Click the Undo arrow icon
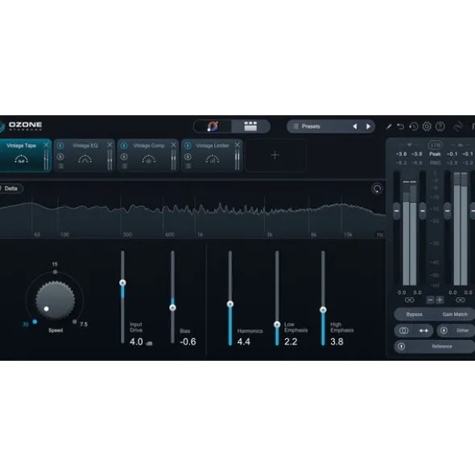Viewport: 475px width, 476px height. 401,126
